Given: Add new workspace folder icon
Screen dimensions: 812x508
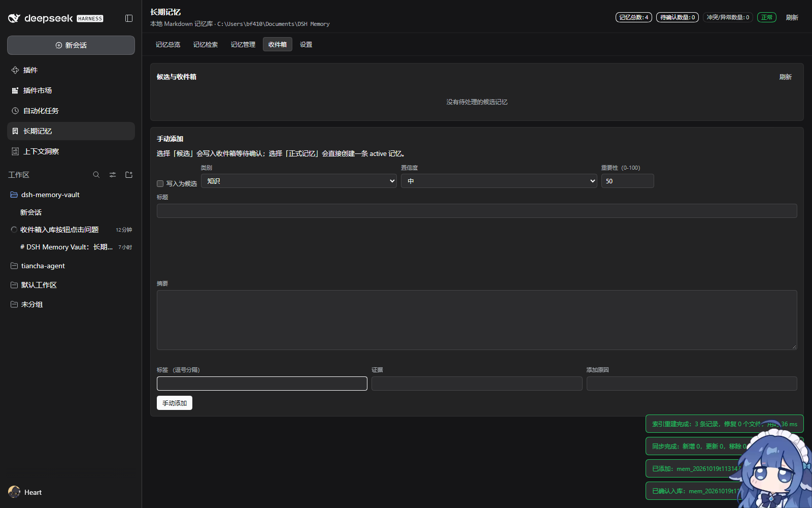Looking at the screenshot, I should [129, 175].
